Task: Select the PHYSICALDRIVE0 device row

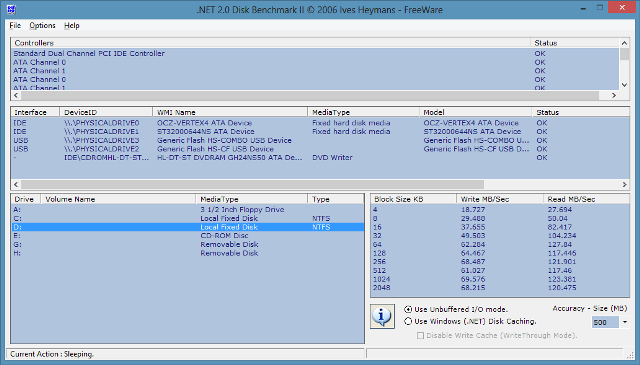Action: 320,123
